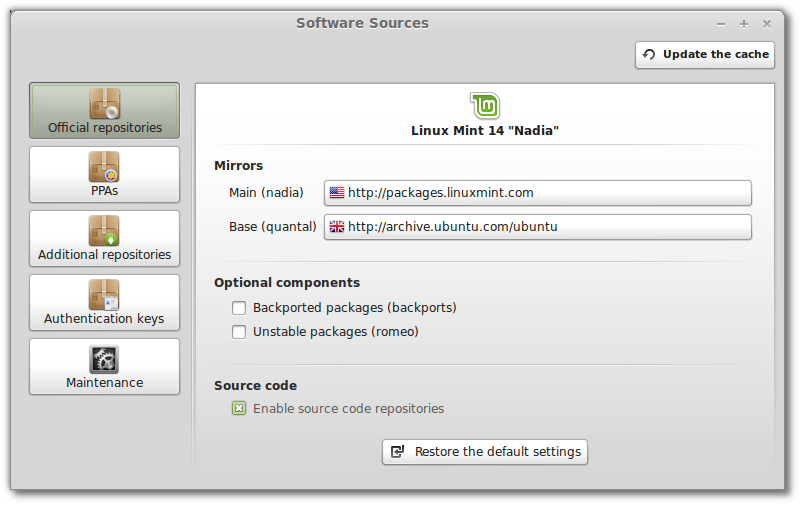The height and width of the screenshot is (506, 801).
Task: Enable Backported packages (backports) checkbox
Action: [x=239, y=308]
